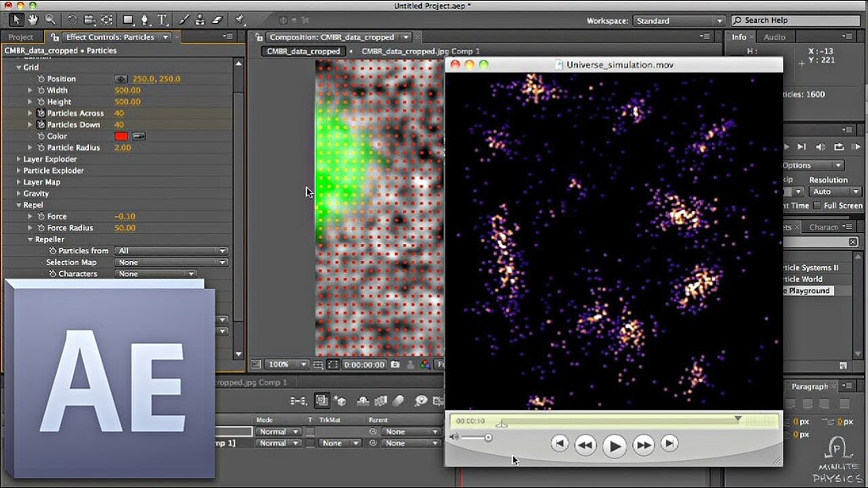Toggle title/action safe guides in Composition panel
The height and width of the screenshot is (488, 868).
tap(317, 364)
